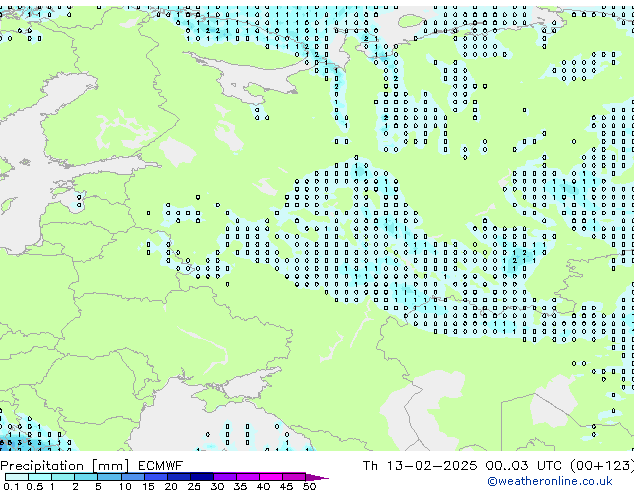
Task: Click the legend label '0.1'
Action: [x=11, y=486]
